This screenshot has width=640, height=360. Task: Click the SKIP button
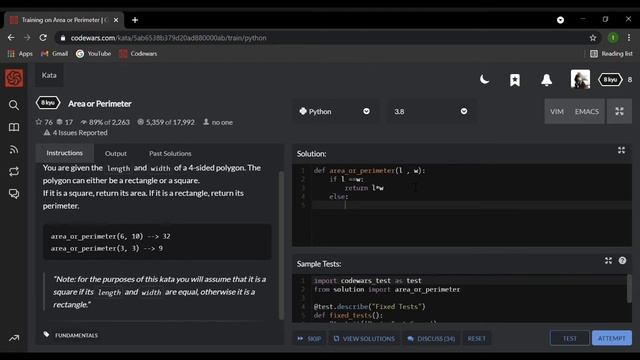(309, 338)
